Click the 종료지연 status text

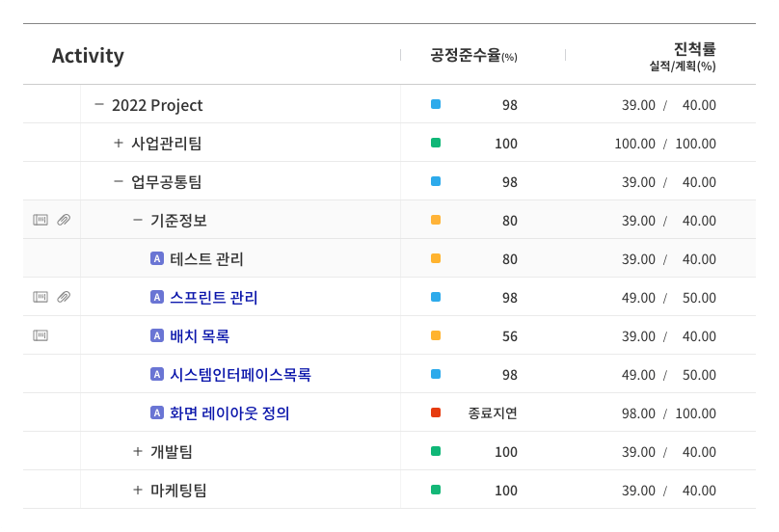coord(493,413)
